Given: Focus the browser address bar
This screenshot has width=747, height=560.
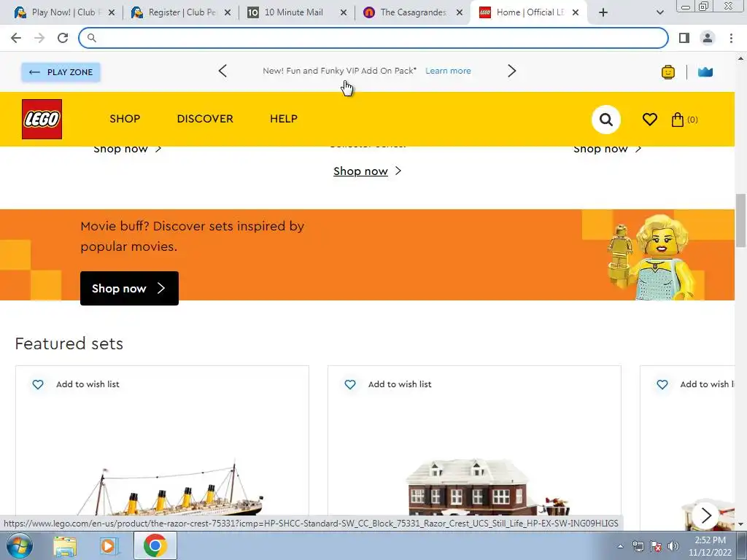Looking at the screenshot, I should tap(373, 38).
